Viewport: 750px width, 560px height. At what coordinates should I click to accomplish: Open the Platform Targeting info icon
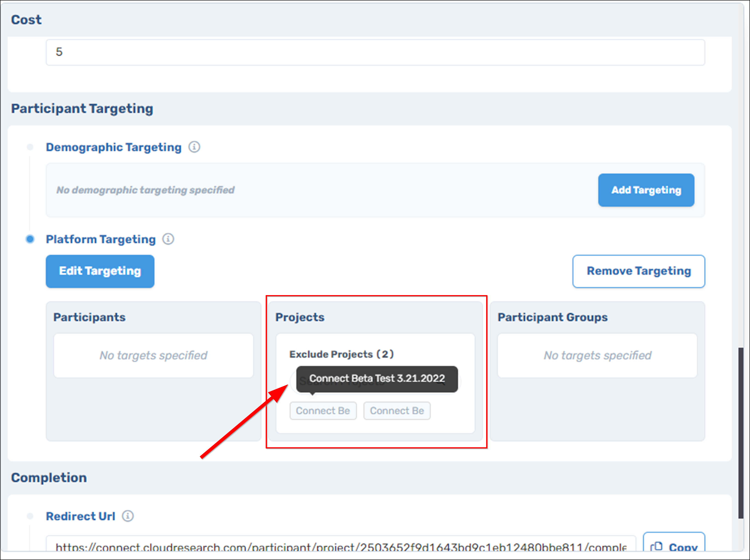(168, 239)
